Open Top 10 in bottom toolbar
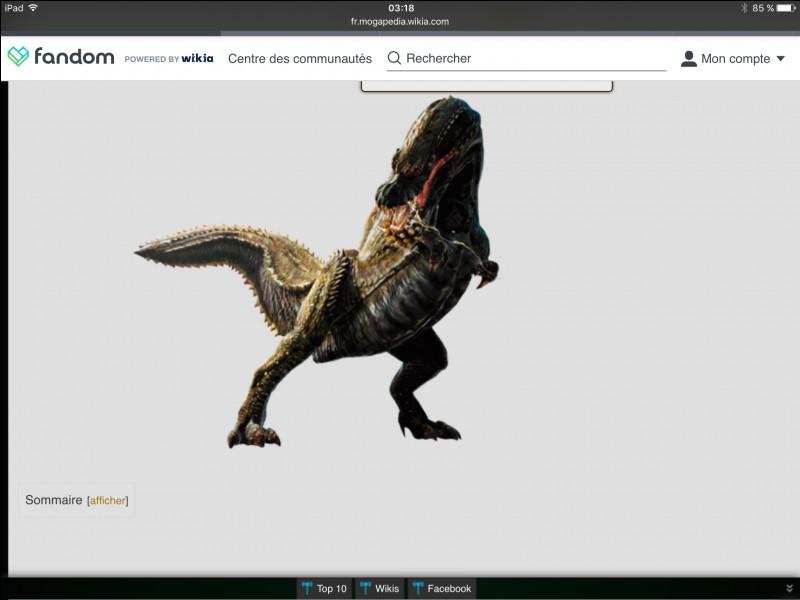Viewport: 800px width, 600px height. (324, 588)
